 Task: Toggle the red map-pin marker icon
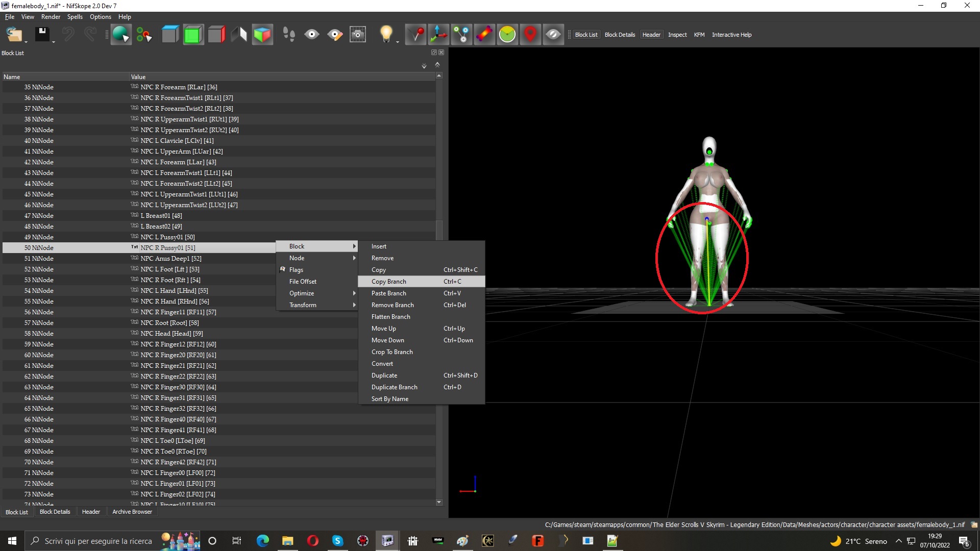pyautogui.click(x=530, y=35)
